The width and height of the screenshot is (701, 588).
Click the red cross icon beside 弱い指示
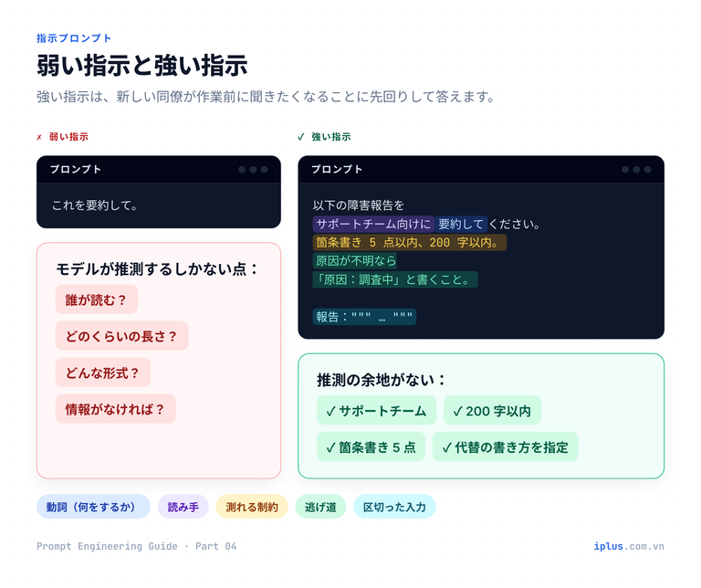pos(39,137)
